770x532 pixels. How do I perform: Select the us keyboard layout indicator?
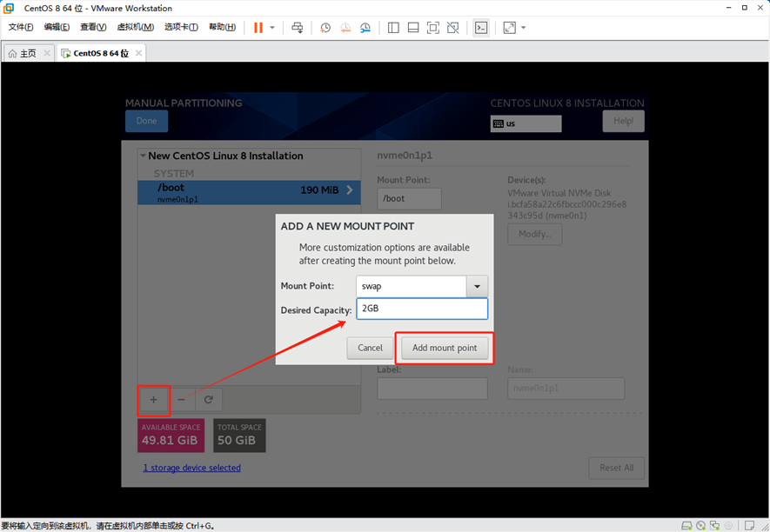[x=526, y=123]
